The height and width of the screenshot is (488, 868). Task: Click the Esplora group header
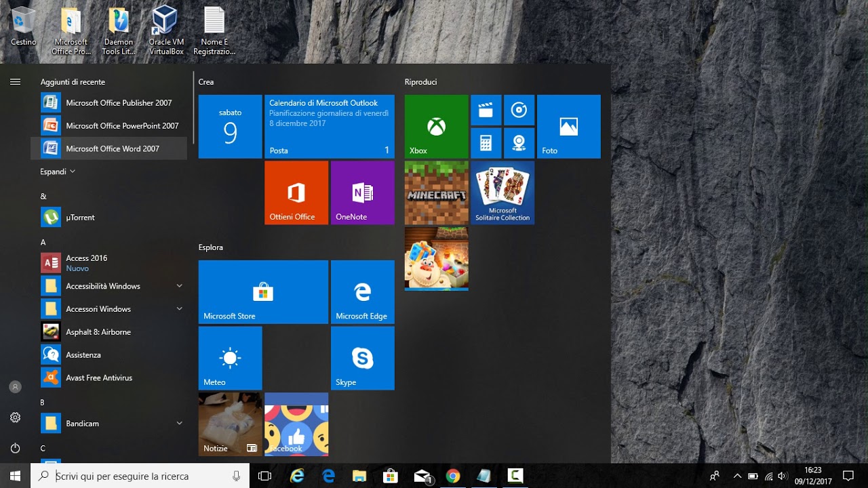pyautogui.click(x=211, y=247)
